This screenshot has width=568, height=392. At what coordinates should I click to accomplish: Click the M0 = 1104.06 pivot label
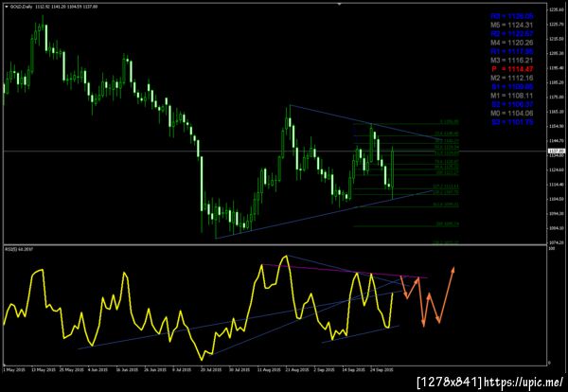click(512, 113)
